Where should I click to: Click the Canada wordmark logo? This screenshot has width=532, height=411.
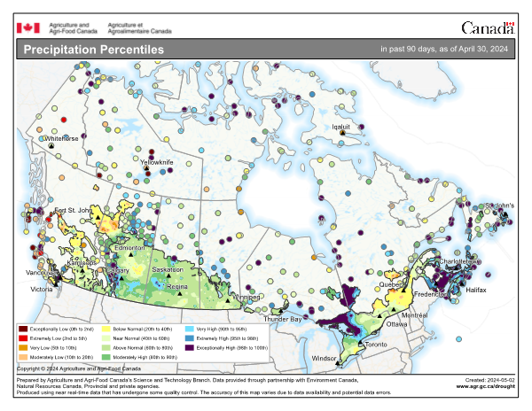[x=489, y=28]
